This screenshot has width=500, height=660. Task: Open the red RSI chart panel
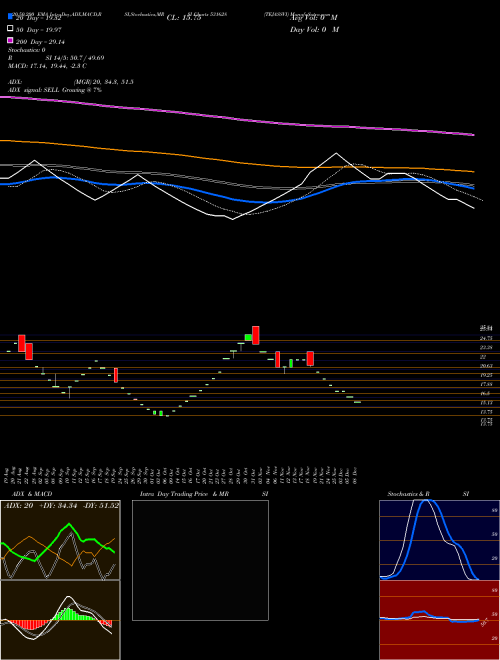[439, 620]
